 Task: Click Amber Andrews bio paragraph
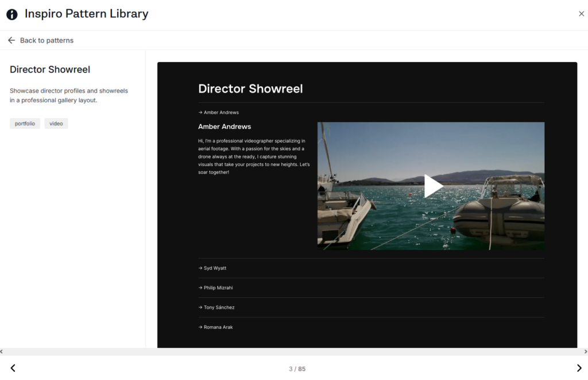coord(254,156)
